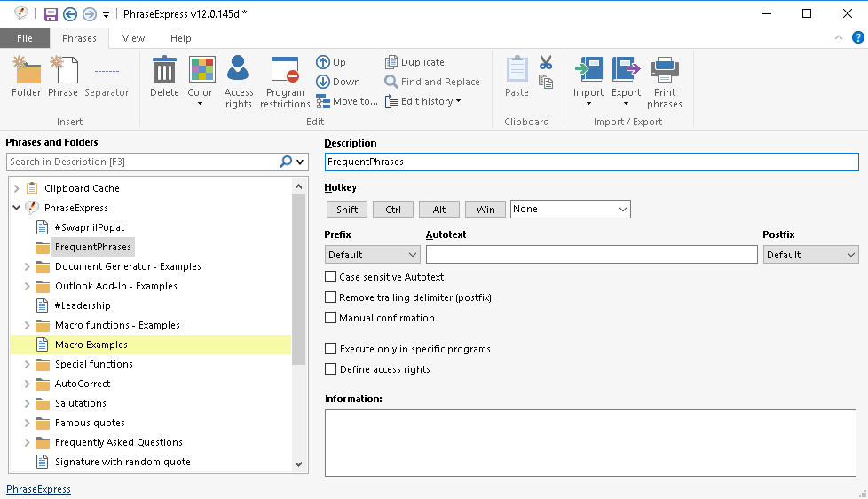
Task: Toggle the Win hotkey modifier
Action: (x=485, y=210)
